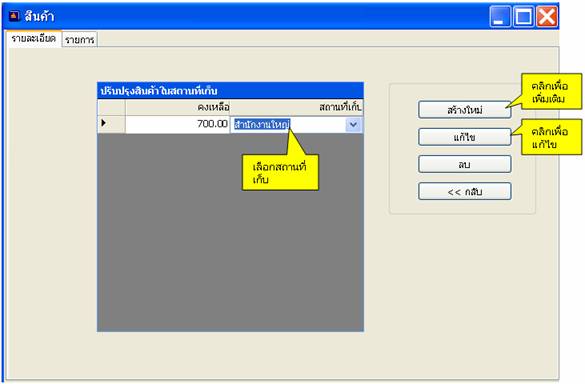
Task: Click the app icon in the title bar
Action: coord(14,16)
